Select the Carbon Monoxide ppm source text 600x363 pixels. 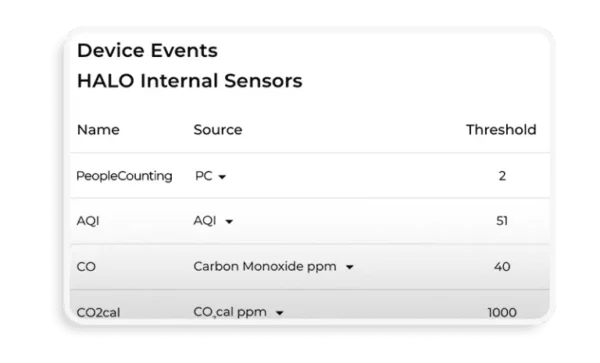[x=265, y=266]
